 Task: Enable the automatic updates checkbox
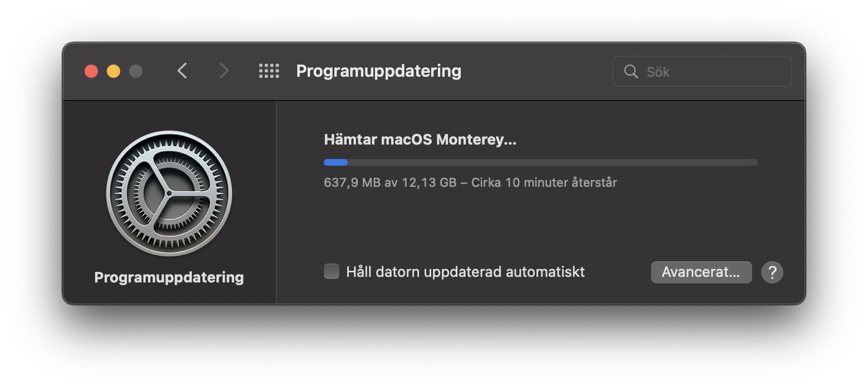(x=332, y=272)
